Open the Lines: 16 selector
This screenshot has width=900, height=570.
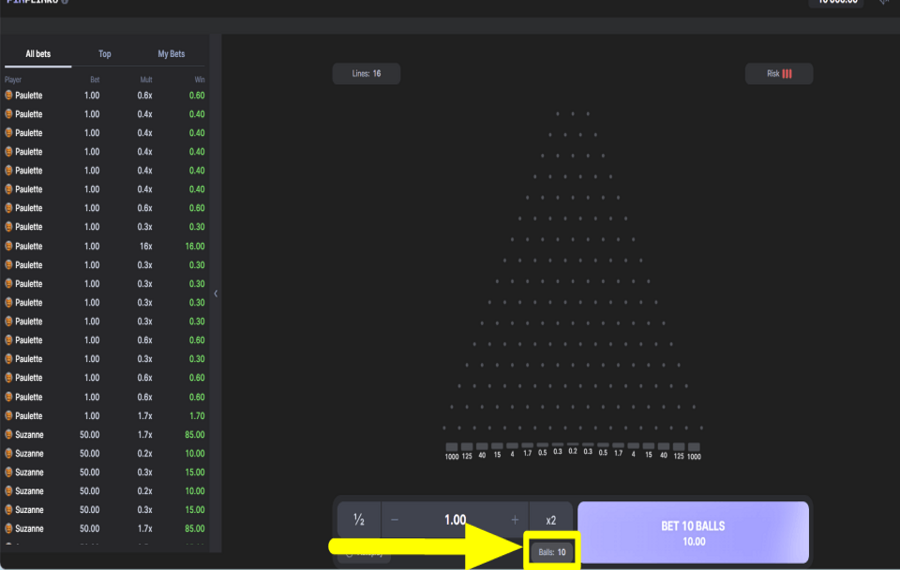click(x=366, y=74)
